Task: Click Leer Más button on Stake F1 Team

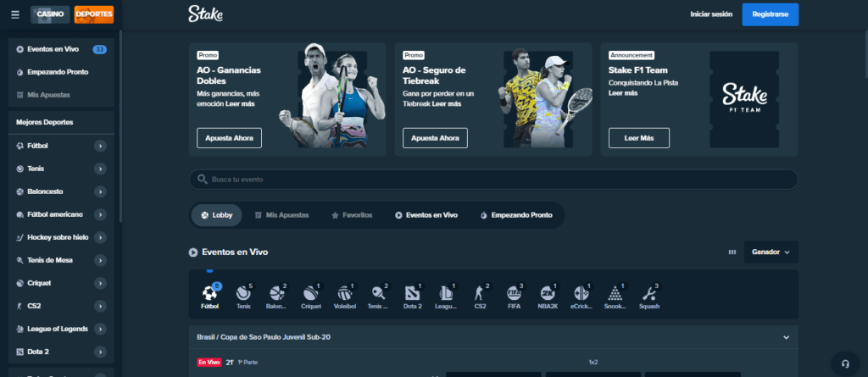Action: point(639,138)
